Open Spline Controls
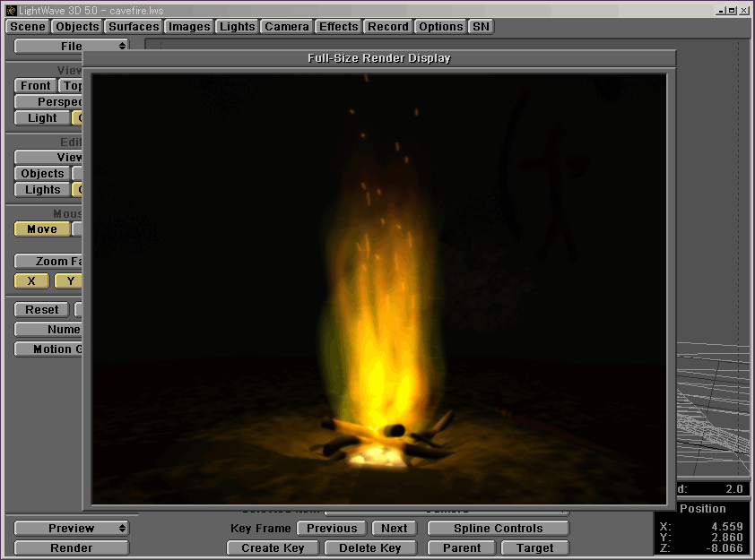Viewport: 755px width, 560px height. tap(498, 529)
